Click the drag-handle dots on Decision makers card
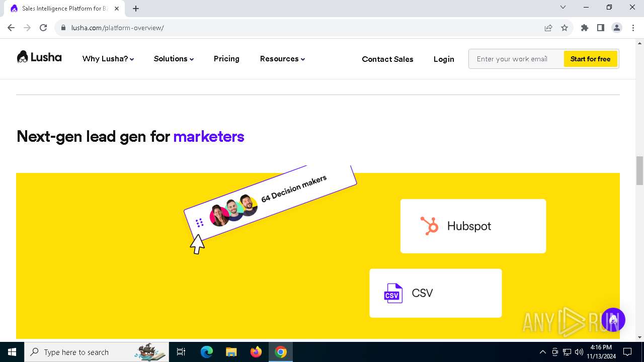The height and width of the screenshot is (362, 644). point(199,222)
